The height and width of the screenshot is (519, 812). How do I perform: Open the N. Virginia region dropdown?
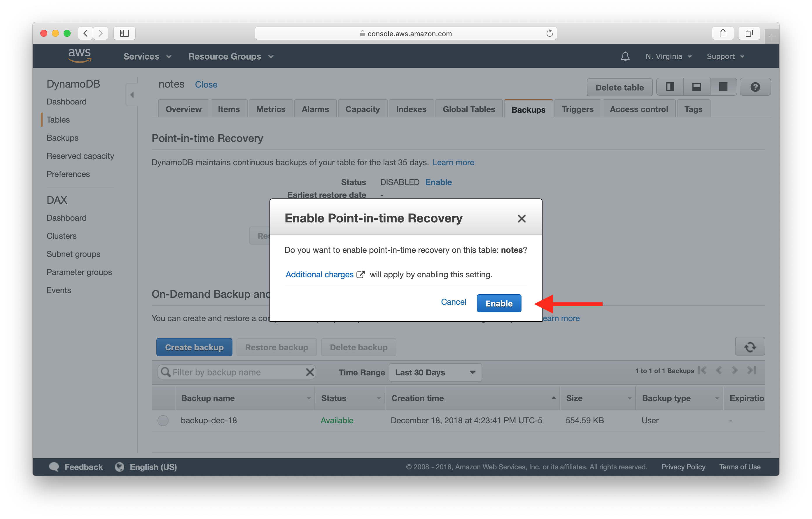coord(668,56)
